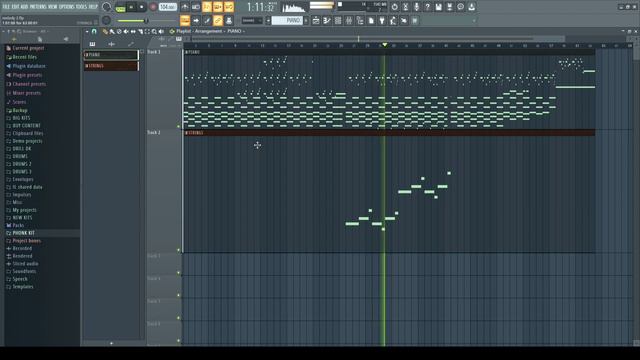Open the Playlist window icon
Viewport: 640px width, 360px height.
316,20
